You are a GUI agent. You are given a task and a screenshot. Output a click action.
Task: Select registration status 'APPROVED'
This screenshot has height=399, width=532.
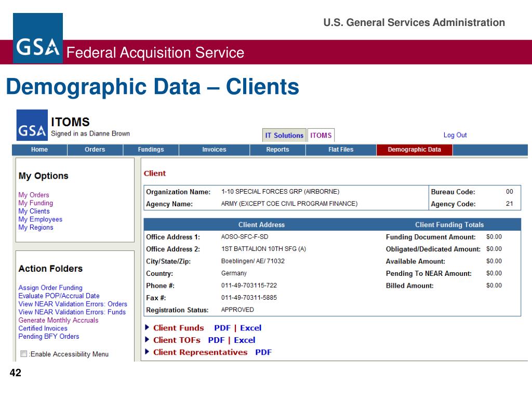click(237, 310)
